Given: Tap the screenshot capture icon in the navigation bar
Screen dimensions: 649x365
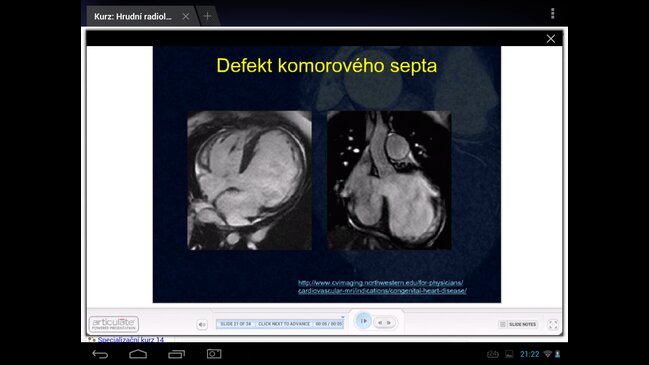Looking at the screenshot, I should 214,354.
